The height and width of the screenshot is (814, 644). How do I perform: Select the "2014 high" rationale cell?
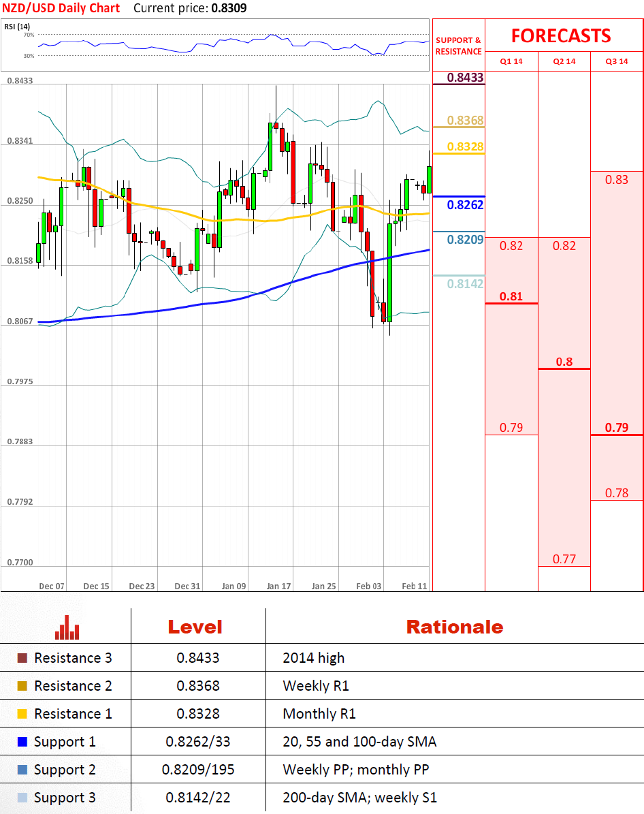(x=314, y=658)
